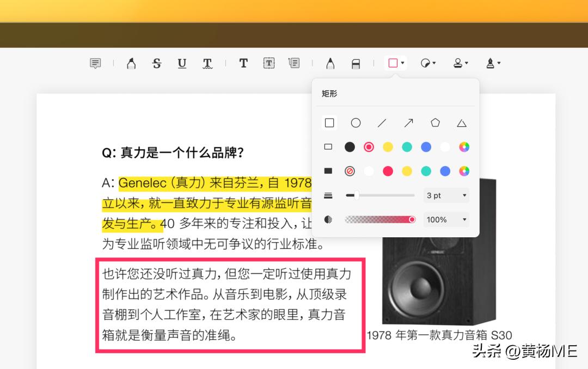Select the highlighter tool
The height and width of the screenshot is (369, 588).
click(131, 63)
